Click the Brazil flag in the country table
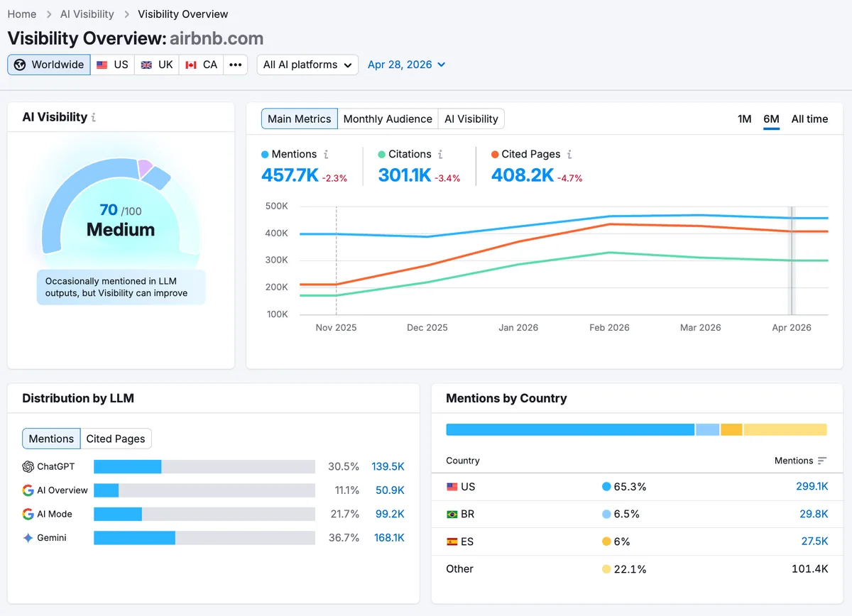This screenshot has height=616, width=852. 452,514
